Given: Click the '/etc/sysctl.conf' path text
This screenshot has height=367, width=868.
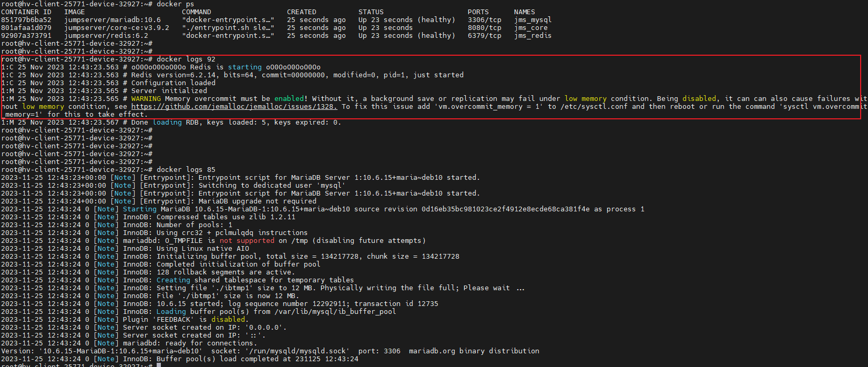Looking at the screenshot, I should click(x=594, y=107).
